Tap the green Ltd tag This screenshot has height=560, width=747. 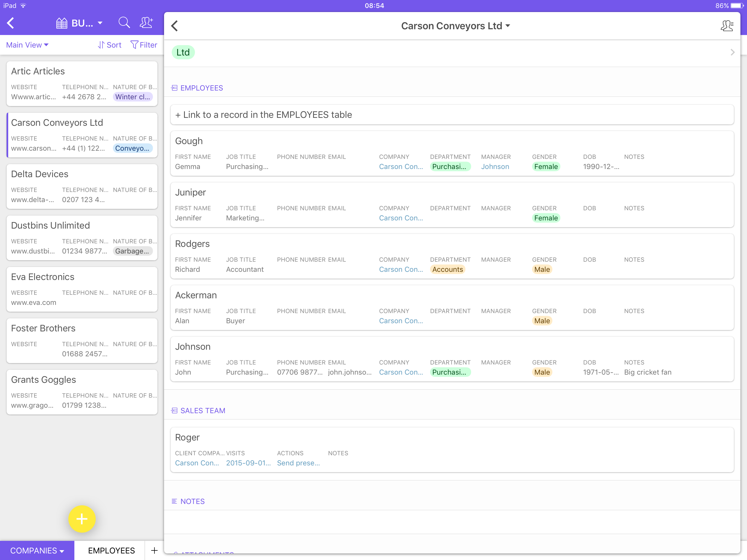click(x=183, y=52)
